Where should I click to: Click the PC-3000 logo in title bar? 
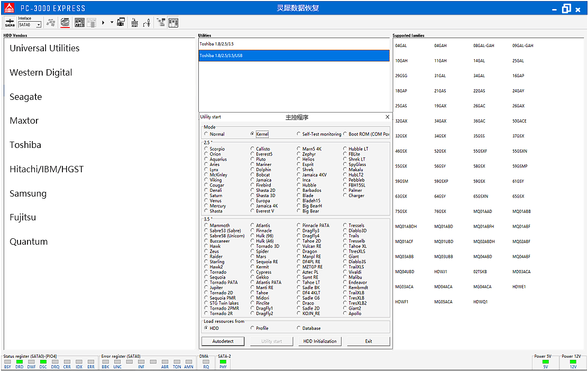click(x=9, y=8)
